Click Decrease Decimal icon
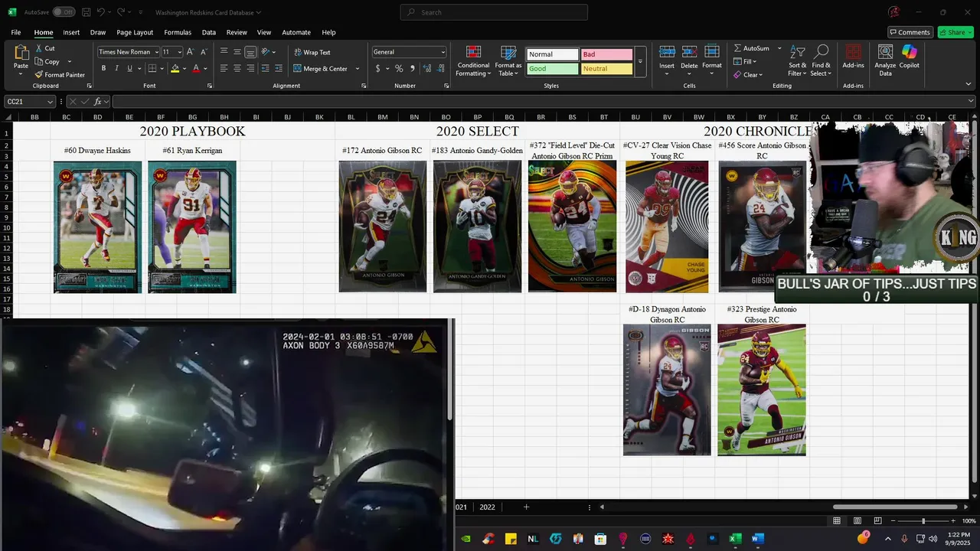 441,68
